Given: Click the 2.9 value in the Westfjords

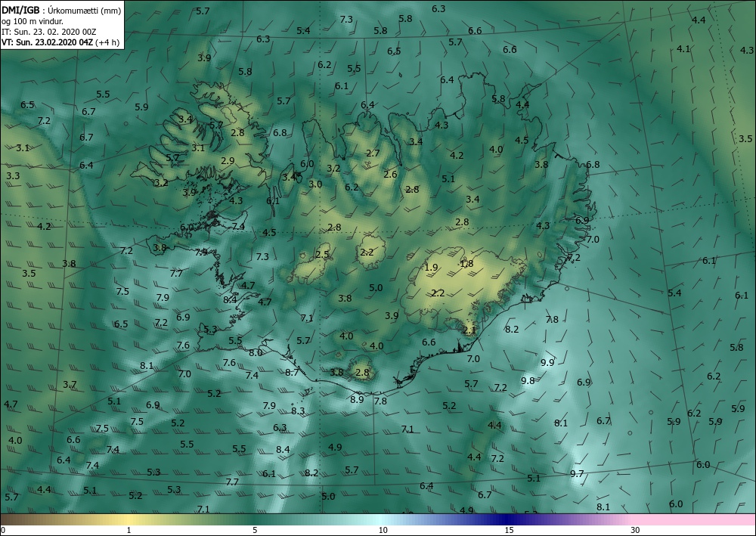Looking at the screenshot, I should tap(228, 160).
